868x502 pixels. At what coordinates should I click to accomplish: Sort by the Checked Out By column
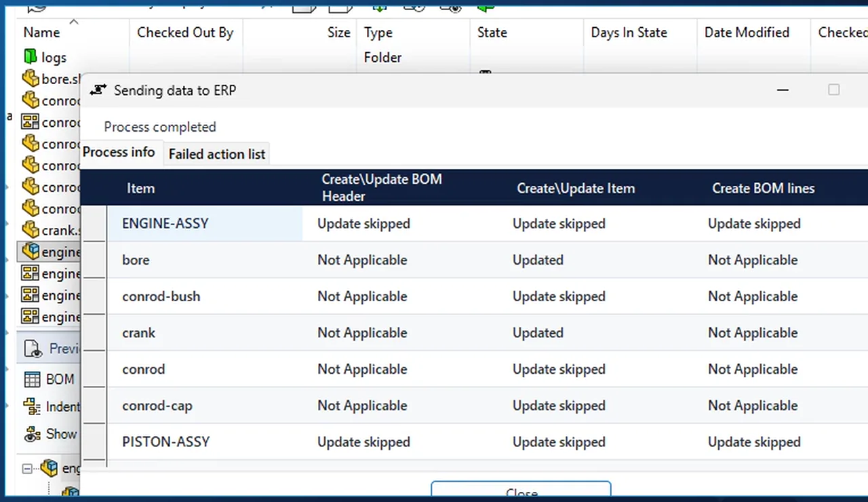tap(185, 33)
